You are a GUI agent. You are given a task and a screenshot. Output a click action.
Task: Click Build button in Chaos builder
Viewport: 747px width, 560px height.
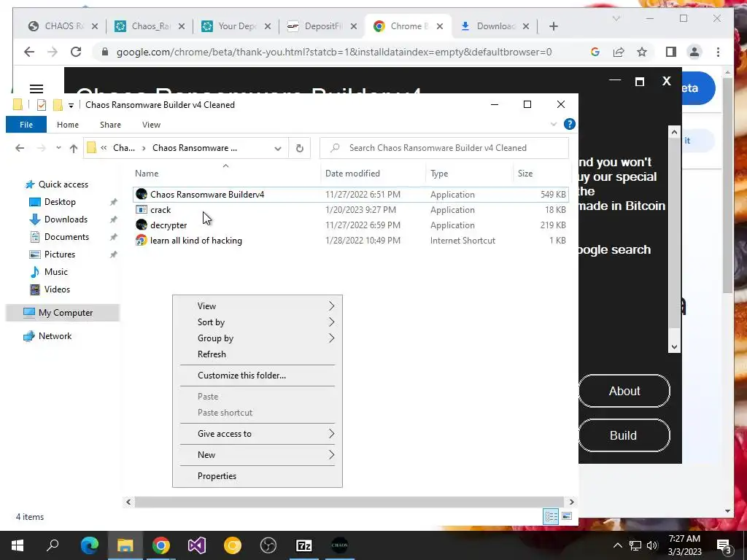[624, 435]
